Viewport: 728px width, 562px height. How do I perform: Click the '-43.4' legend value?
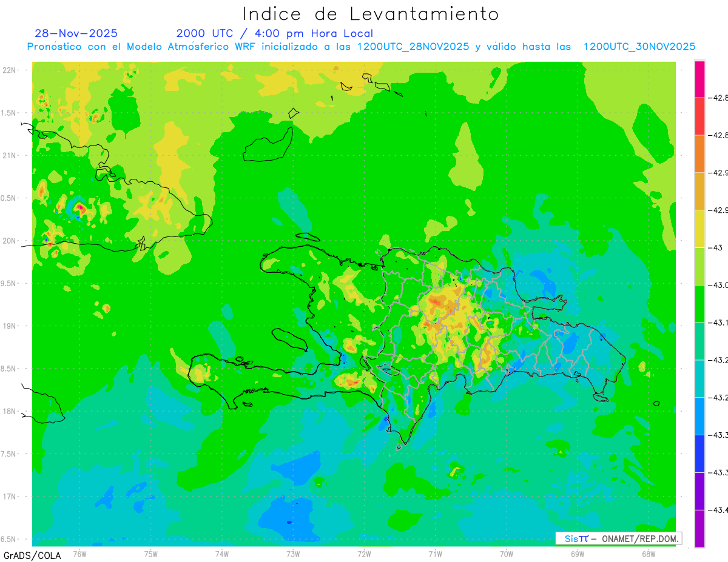pos(718,510)
